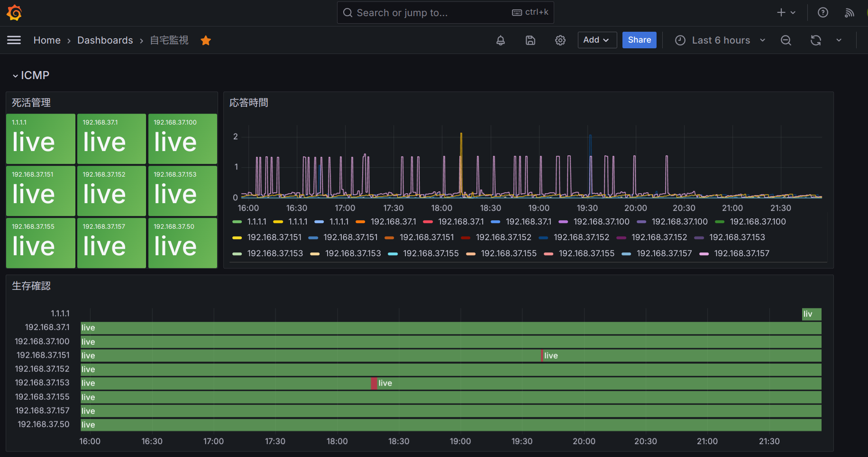The image size is (868, 457).
Task: Click green color swatch of 192.168.37.100 legend
Action: coord(720,222)
